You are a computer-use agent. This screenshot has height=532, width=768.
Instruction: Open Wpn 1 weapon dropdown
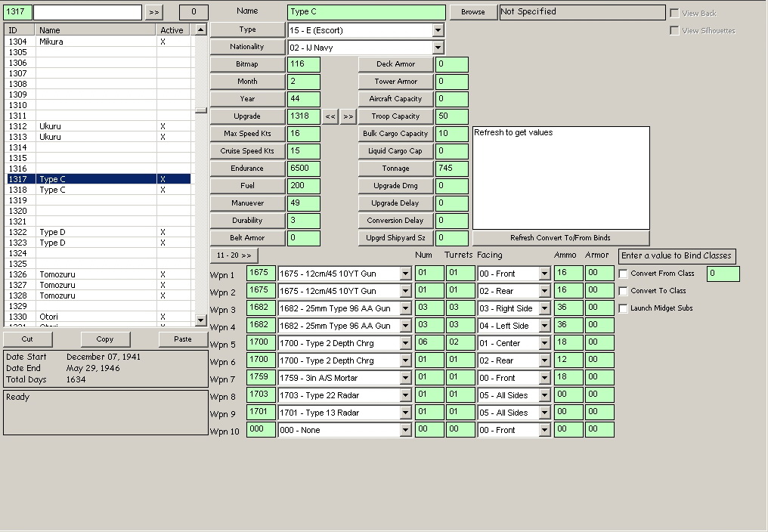point(405,274)
